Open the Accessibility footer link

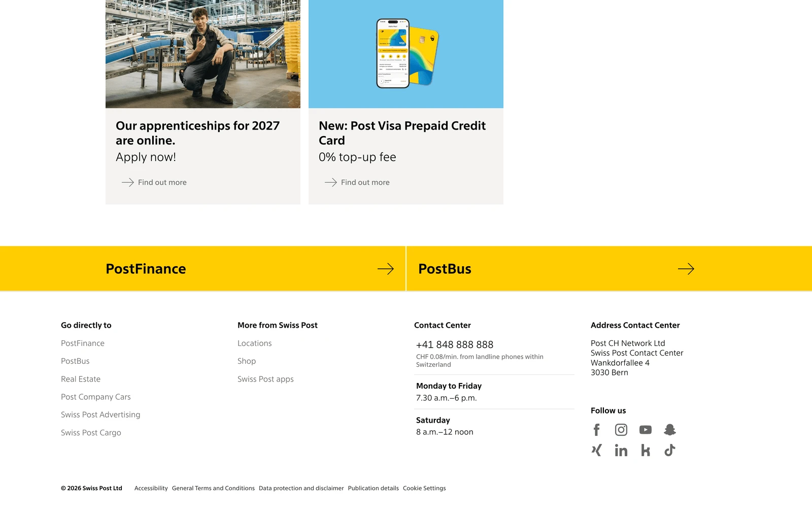coord(151,488)
